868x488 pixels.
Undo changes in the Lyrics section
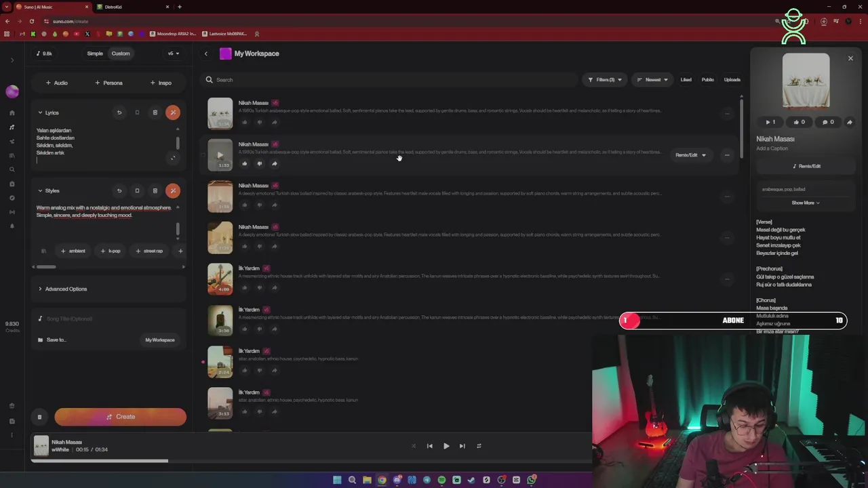(x=119, y=113)
